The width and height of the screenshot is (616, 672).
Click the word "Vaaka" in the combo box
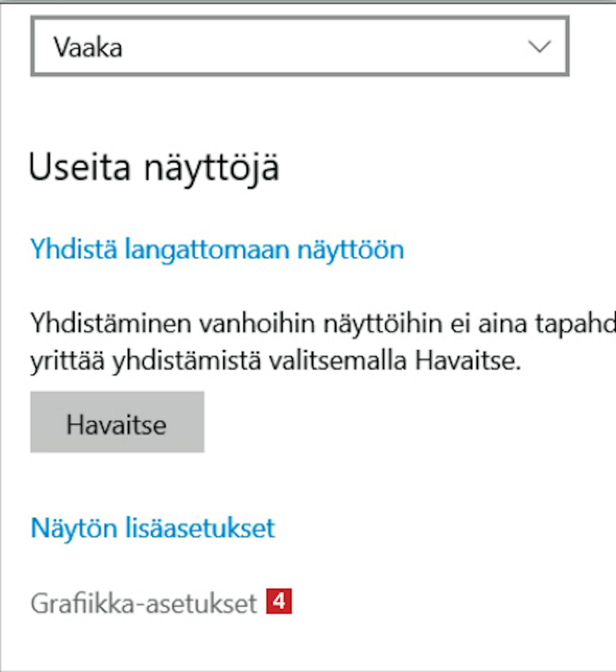(x=88, y=47)
